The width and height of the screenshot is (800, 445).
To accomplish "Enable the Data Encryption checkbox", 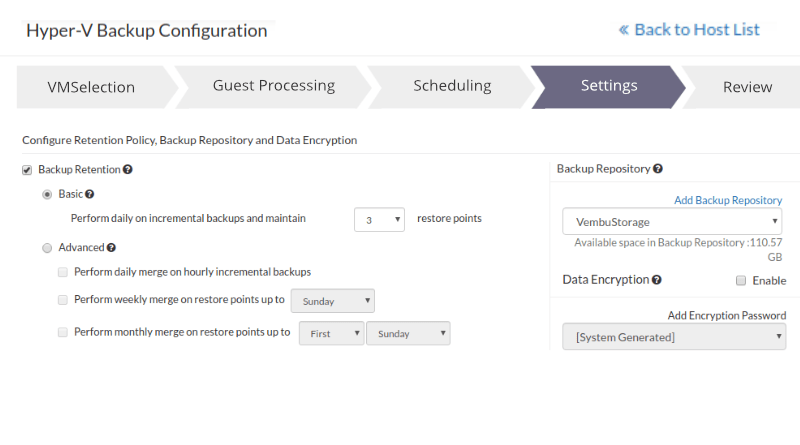I will [x=741, y=281].
